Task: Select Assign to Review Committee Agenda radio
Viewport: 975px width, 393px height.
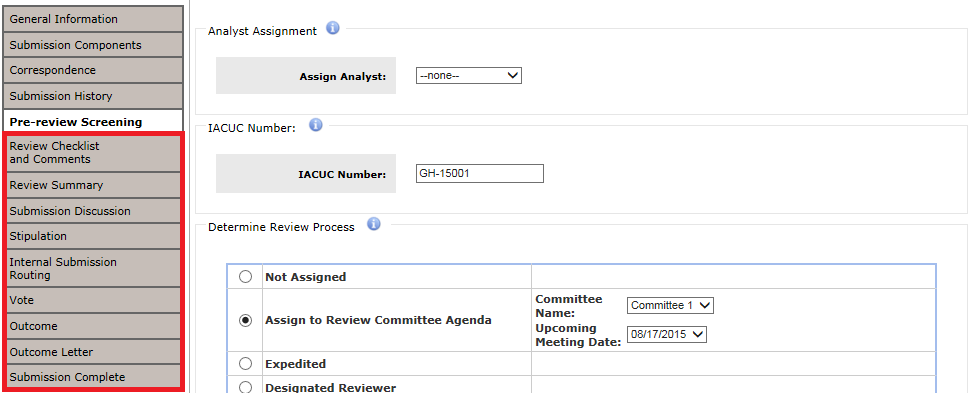Action: [x=246, y=320]
